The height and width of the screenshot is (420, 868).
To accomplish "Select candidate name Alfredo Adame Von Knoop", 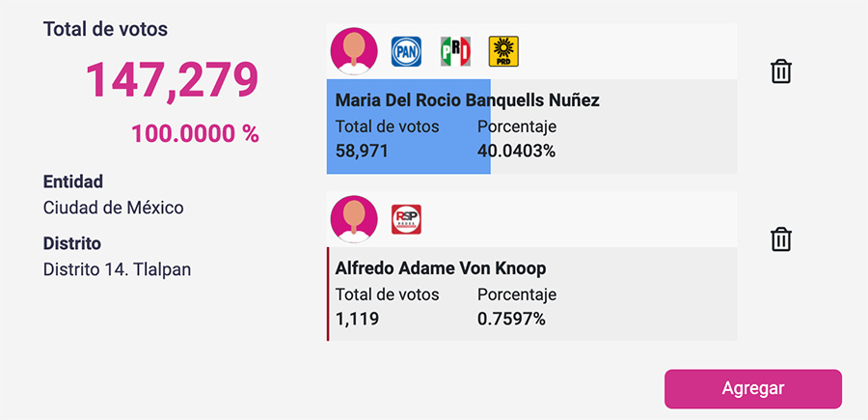I will click(x=440, y=268).
